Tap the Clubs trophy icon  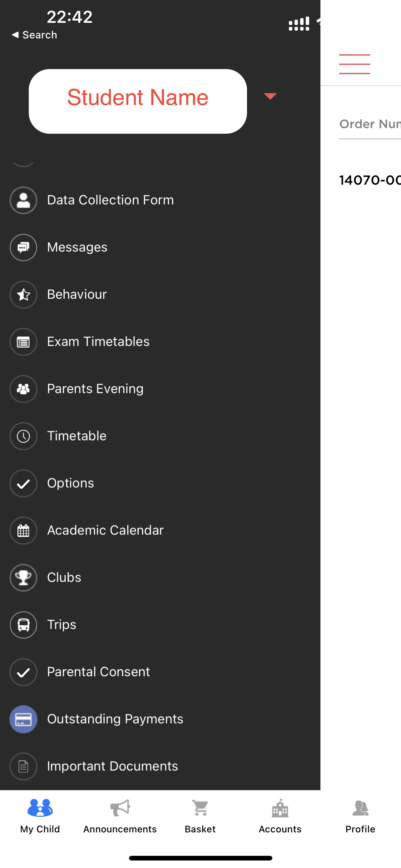(23, 577)
